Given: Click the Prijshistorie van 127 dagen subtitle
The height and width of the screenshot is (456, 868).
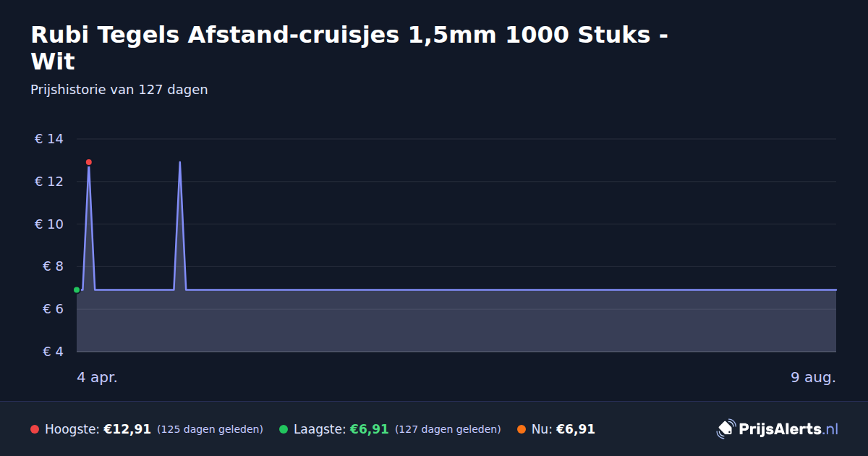Looking at the screenshot, I should click(x=119, y=90).
